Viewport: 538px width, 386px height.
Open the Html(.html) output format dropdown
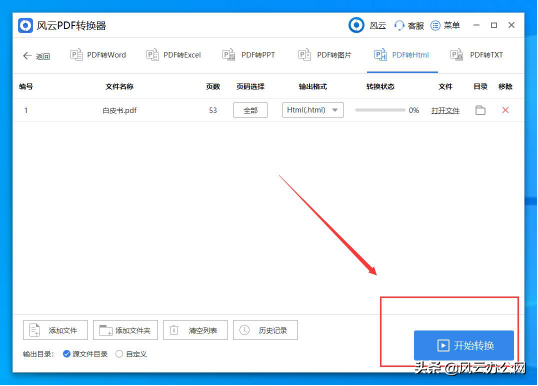tap(313, 110)
